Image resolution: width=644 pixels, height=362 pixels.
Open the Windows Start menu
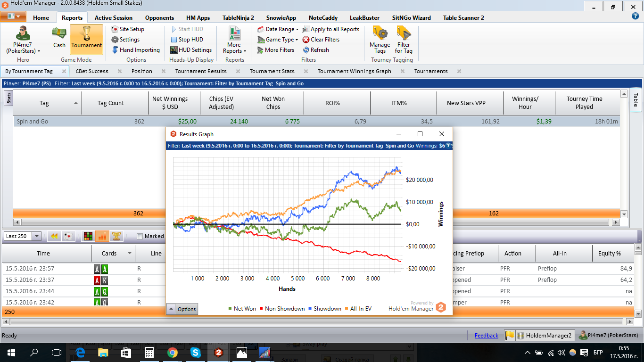11,352
